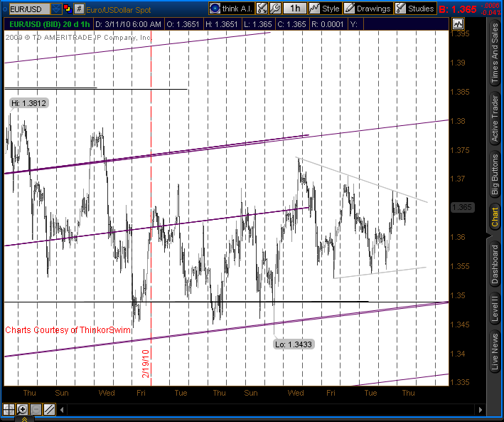Viewport: 504px width, 422px height.
Task: Click the EUR/USD symbol input field
Action: tap(30, 9)
